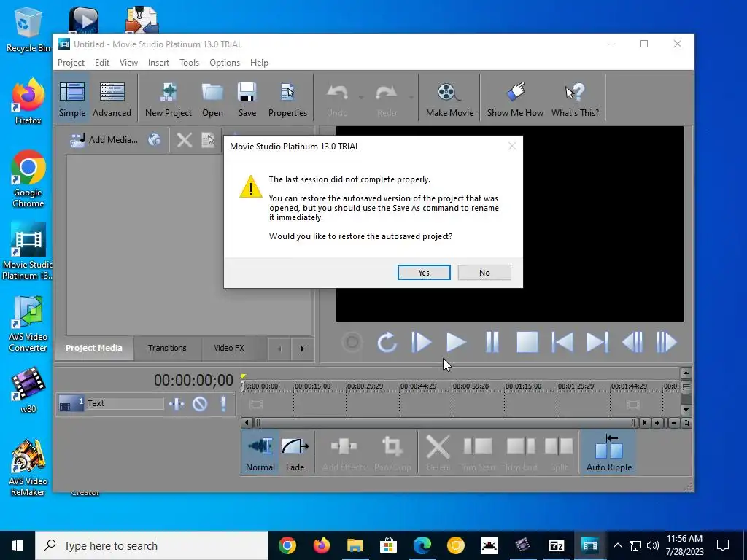Select the Fade tool
Image resolution: width=747 pixels, height=560 pixels.
coord(295,454)
